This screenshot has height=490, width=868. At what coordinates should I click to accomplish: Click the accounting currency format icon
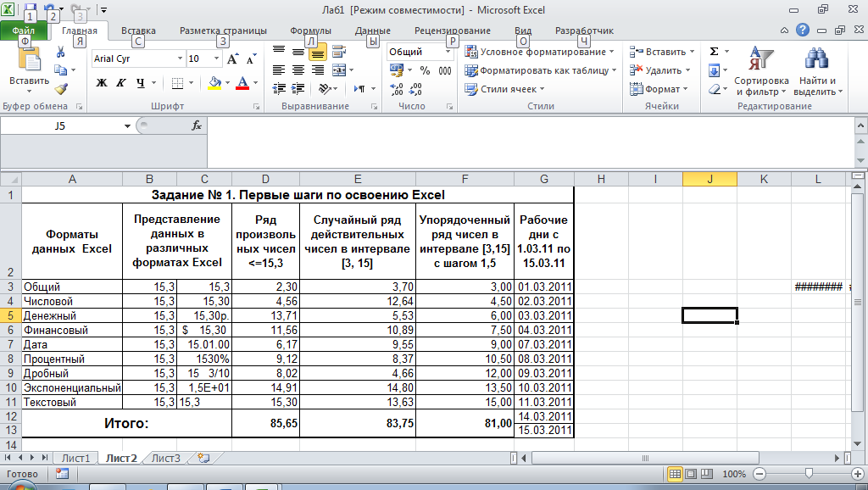(x=397, y=70)
